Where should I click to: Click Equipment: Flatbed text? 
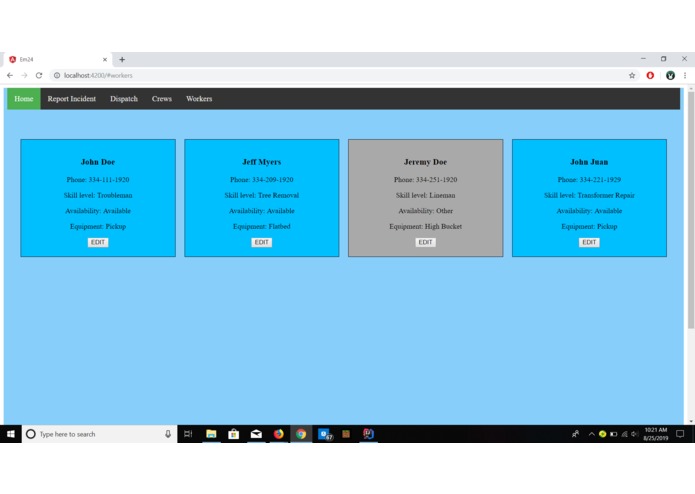pyautogui.click(x=262, y=226)
